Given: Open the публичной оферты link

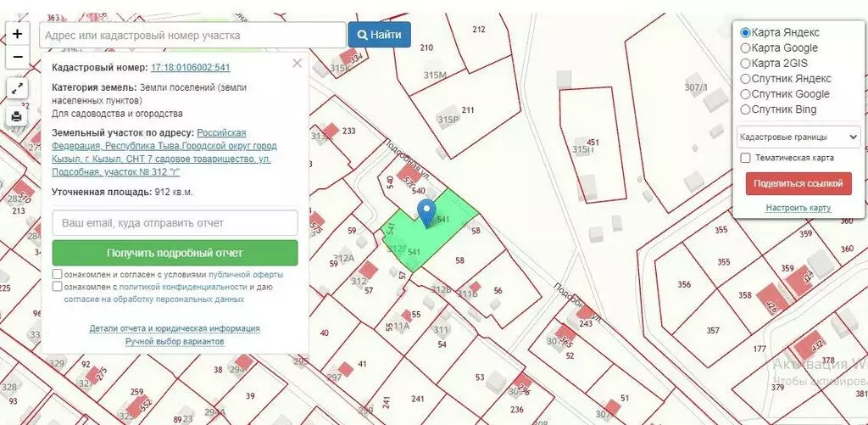Looking at the screenshot, I should (x=246, y=274).
